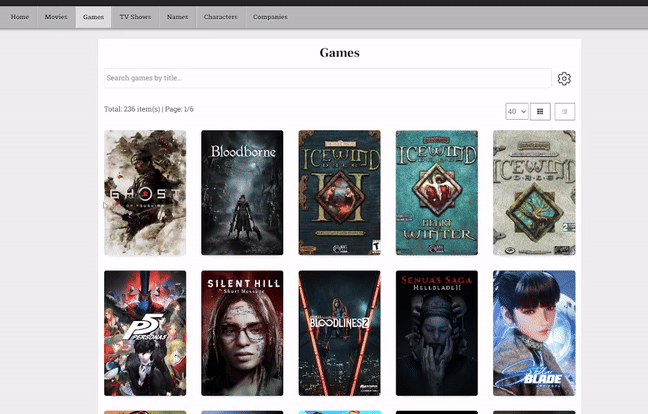Open Icewind Dale Heart of Winter cover

[x=437, y=193]
